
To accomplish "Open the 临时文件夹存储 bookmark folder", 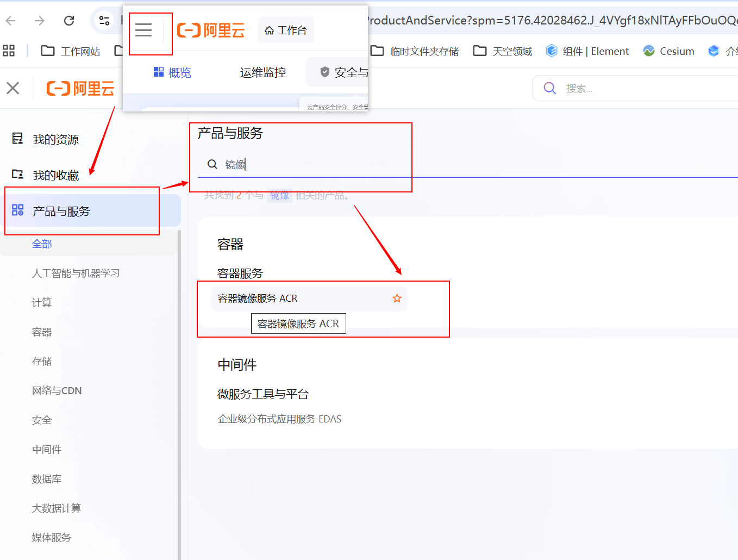I will coord(415,51).
